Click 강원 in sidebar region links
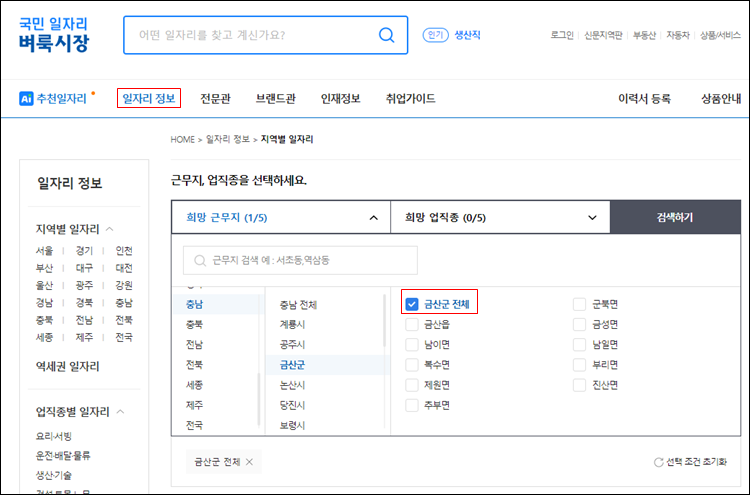Image resolution: width=750 pixels, height=495 pixels. pyautogui.click(x=124, y=285)
